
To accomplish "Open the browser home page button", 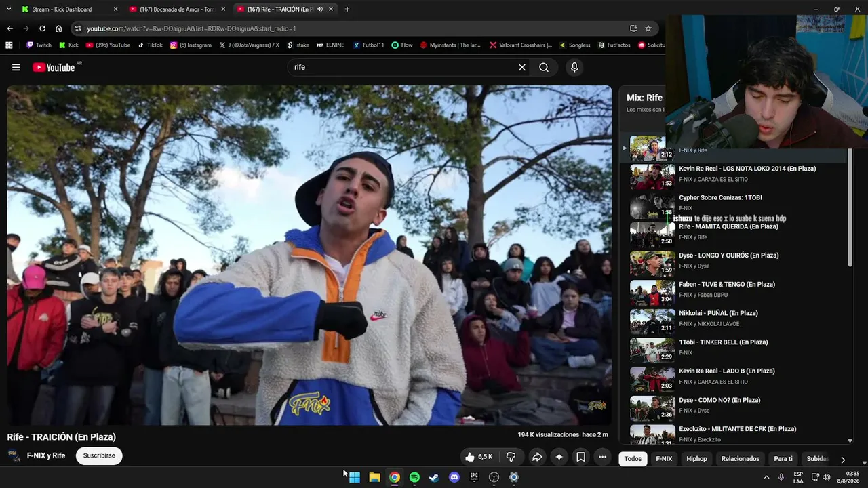I will click(58, 28).
